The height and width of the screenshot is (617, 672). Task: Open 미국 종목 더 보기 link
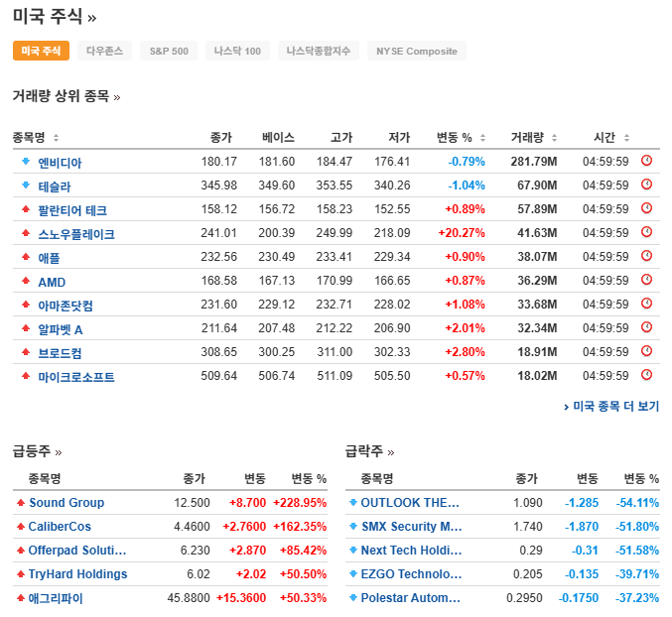tap(611, 406)
